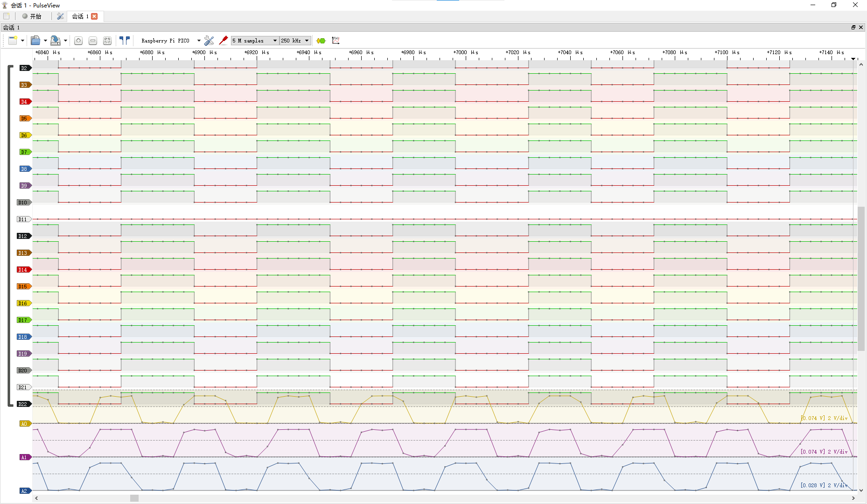Open channel settings with red probe icon
The image size is (867, 504).
point(224,41)
